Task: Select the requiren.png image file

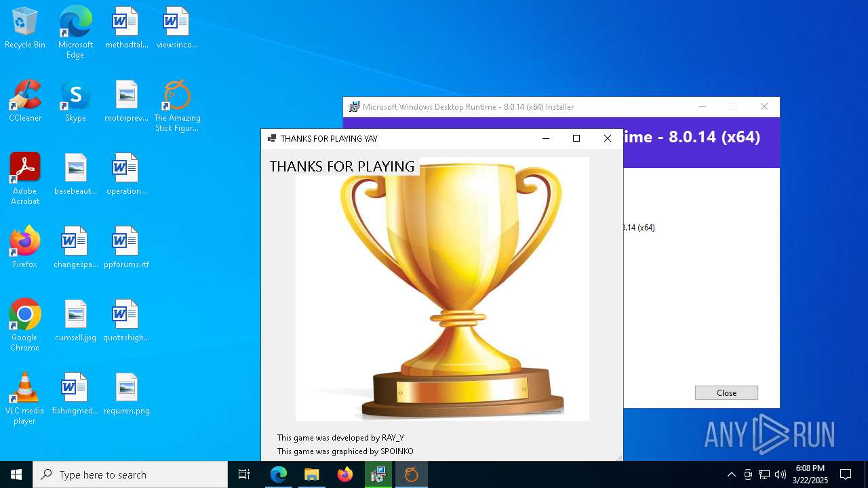Action: 126,394
